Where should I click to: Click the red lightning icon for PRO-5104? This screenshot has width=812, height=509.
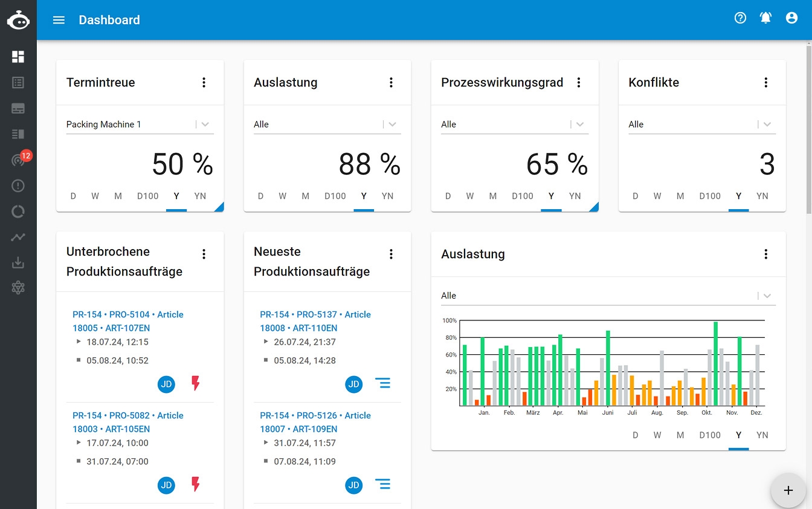[195, 383]
